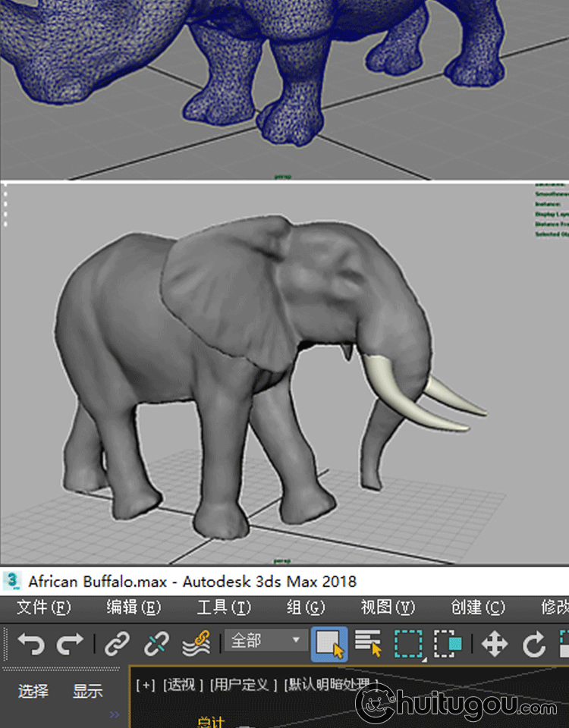
Task: Click the [透视] viewport label
Action: click(183, 685)
